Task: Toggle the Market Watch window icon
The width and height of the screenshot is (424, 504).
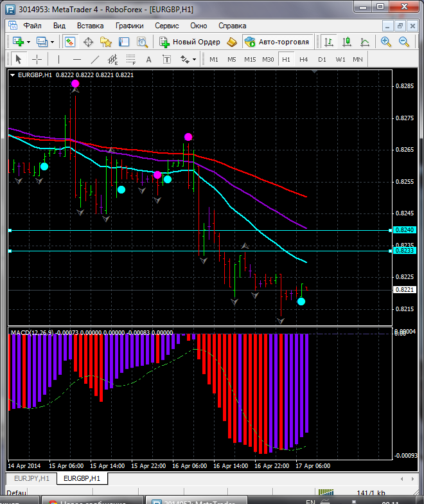Action: 69,42
